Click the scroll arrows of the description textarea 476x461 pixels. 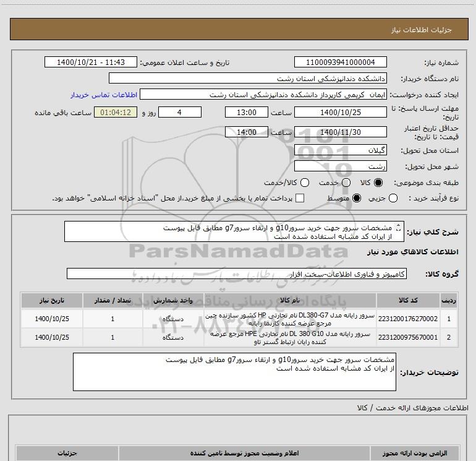pyautogui.click(x=398, y=227)
